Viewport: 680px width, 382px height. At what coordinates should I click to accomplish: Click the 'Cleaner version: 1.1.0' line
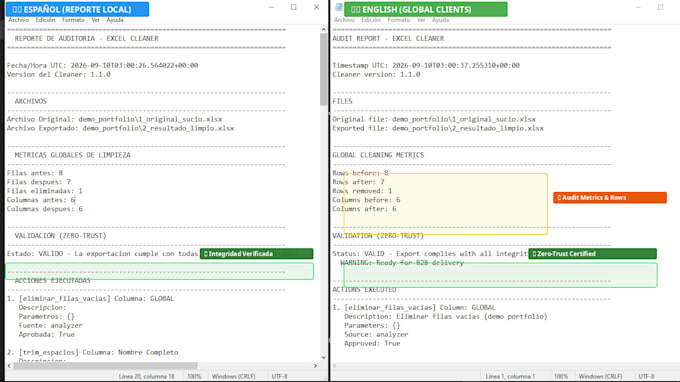point(376,75)
